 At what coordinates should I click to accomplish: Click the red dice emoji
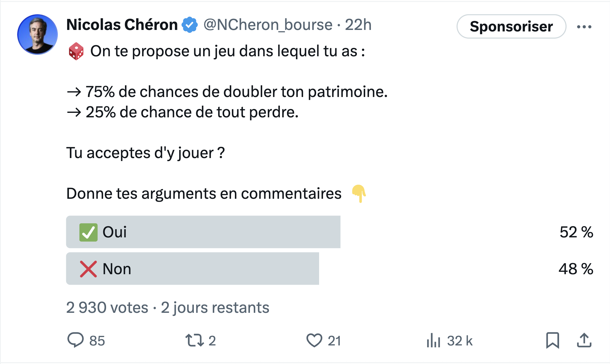coord(76,51)
